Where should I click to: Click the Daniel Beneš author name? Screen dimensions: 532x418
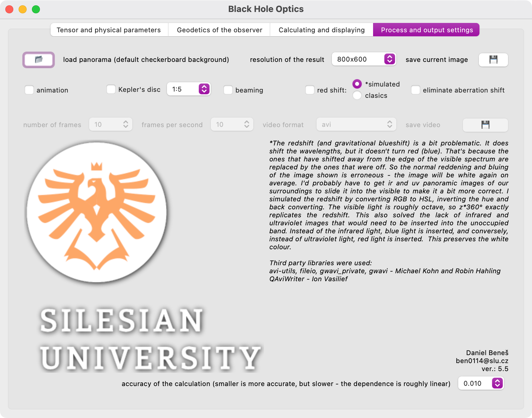[x=487, y=353]
